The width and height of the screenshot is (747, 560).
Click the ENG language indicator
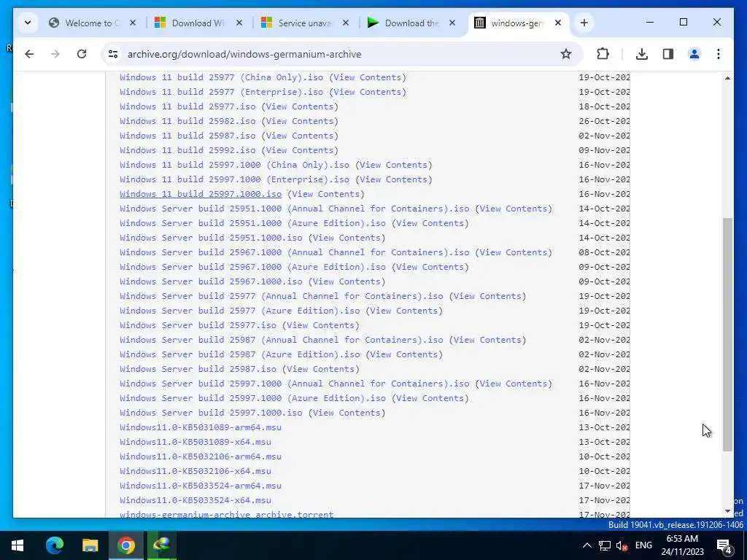[x=643, y=545]
